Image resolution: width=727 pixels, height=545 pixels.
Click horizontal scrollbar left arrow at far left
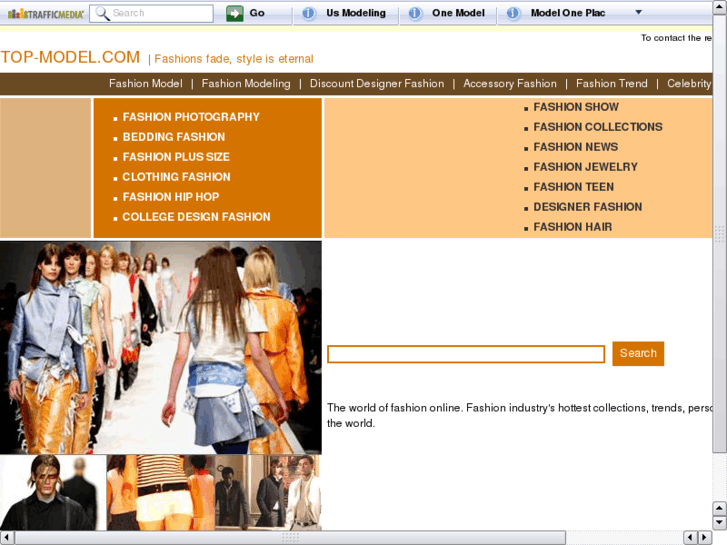pos(7,538)
